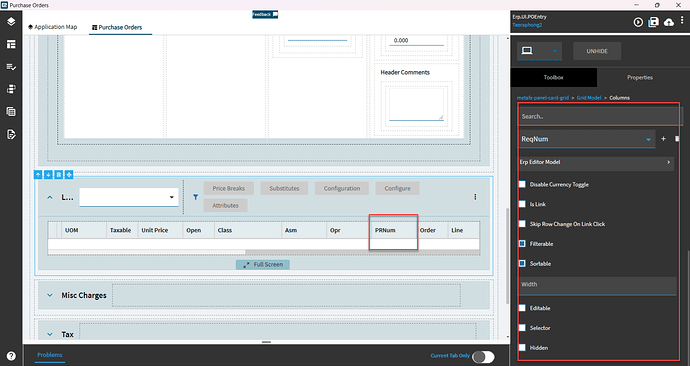
Task: Open the help question mark icon
Action: pyautogui.click(x=11, y=356)
